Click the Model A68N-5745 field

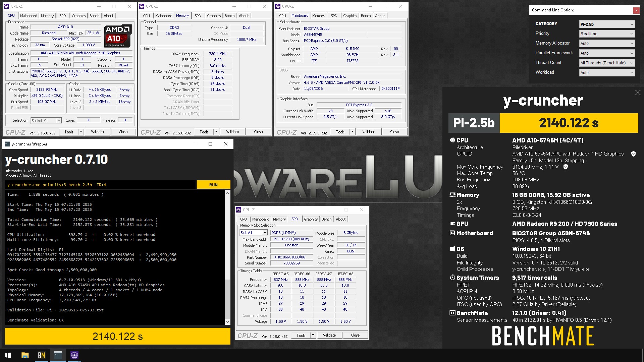click(x=334, y=35)
